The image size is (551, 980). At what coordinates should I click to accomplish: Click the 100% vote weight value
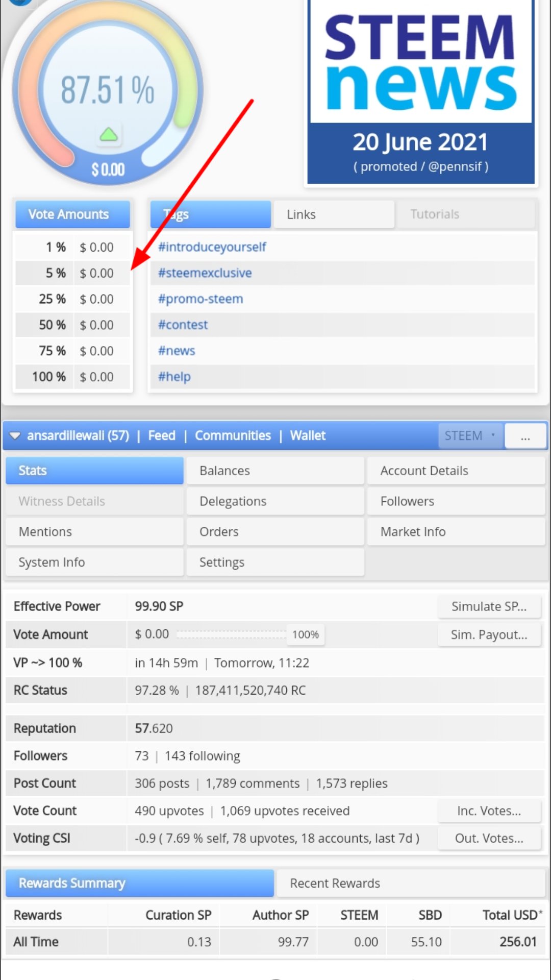click(306, 634)
